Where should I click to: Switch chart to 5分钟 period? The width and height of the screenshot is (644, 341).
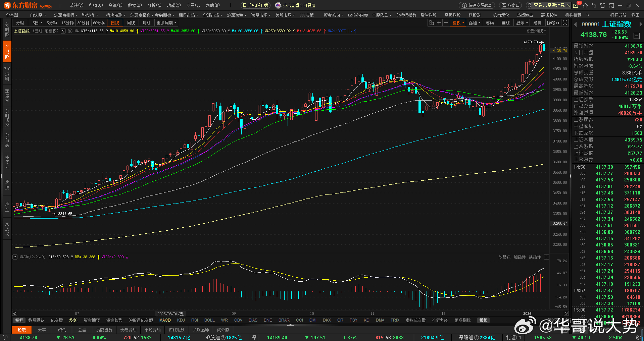point(52,23)
